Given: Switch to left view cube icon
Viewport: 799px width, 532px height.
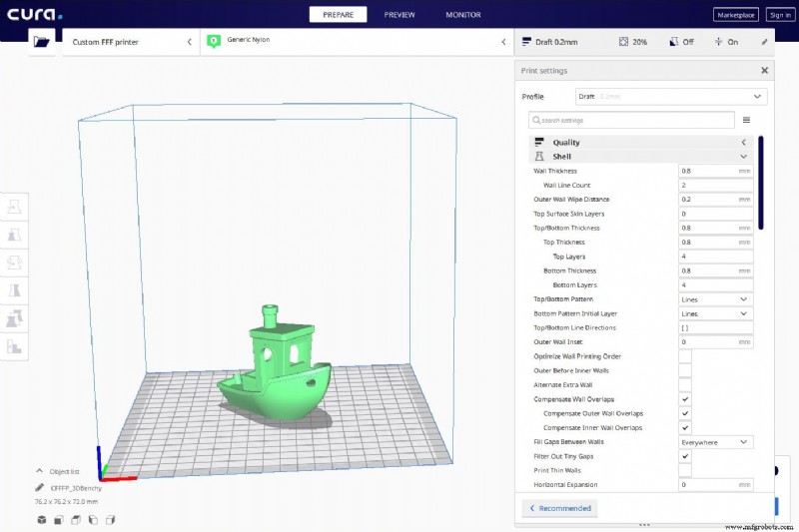Looking at the screenshot, I should [93, 520].
